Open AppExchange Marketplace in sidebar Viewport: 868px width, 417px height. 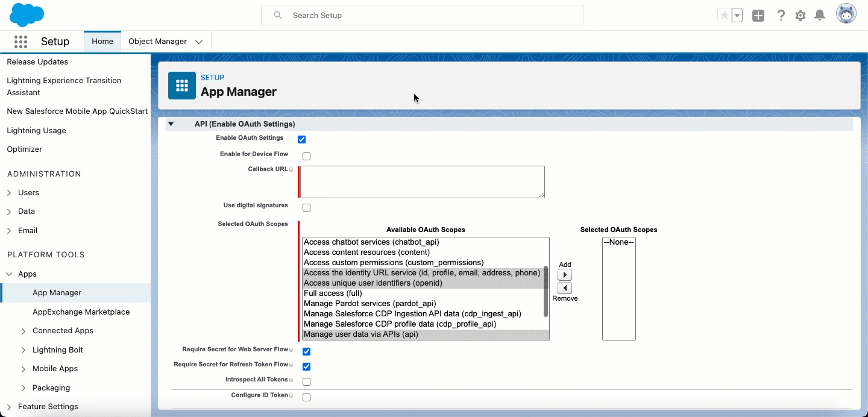coord(81,312)
